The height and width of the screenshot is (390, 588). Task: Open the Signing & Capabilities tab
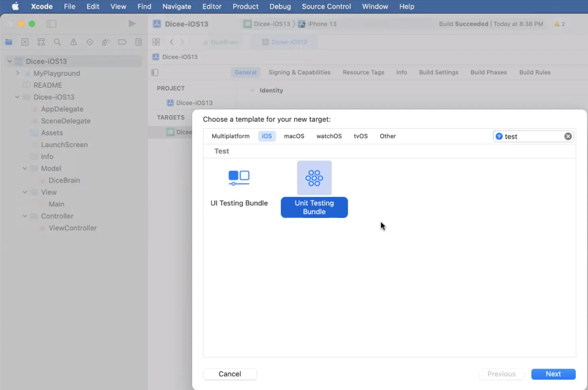click(300, 72)
